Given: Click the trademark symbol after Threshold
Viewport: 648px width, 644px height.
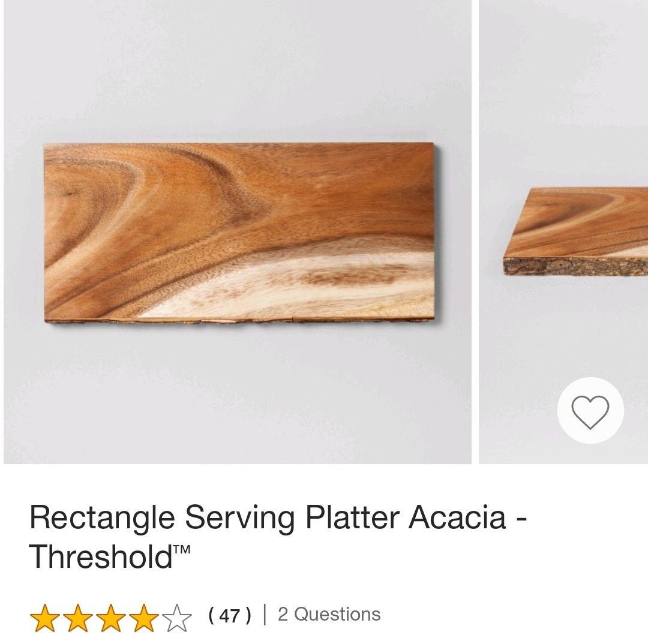Looking at the screenshot, I should click(x=181, y=549).
